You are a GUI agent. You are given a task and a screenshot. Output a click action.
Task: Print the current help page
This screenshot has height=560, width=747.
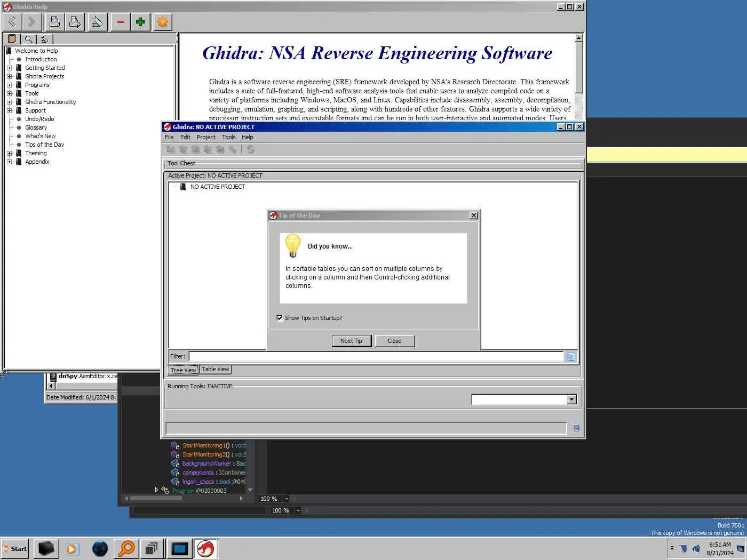(x=54, y=22)
